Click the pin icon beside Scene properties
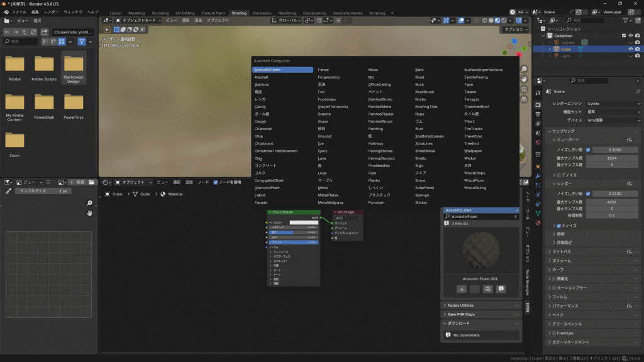This screenshot has height=362, width=644. coord(638,90)
